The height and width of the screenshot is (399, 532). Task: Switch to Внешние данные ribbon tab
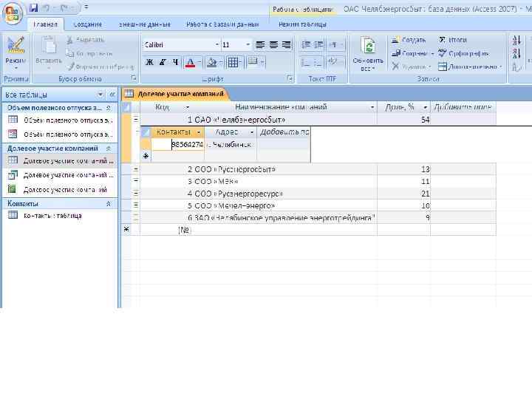click(x=145, y=24)
